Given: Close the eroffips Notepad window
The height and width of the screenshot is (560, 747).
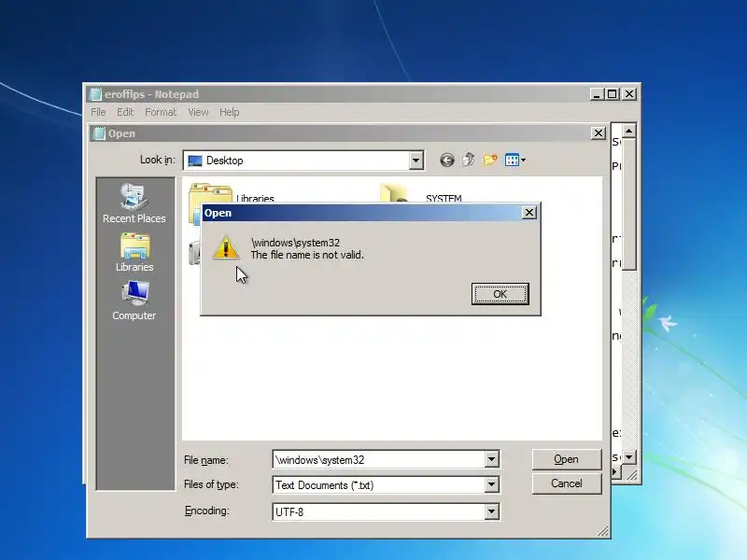Looking at the screenshot, I should click(x=628, y=94).
